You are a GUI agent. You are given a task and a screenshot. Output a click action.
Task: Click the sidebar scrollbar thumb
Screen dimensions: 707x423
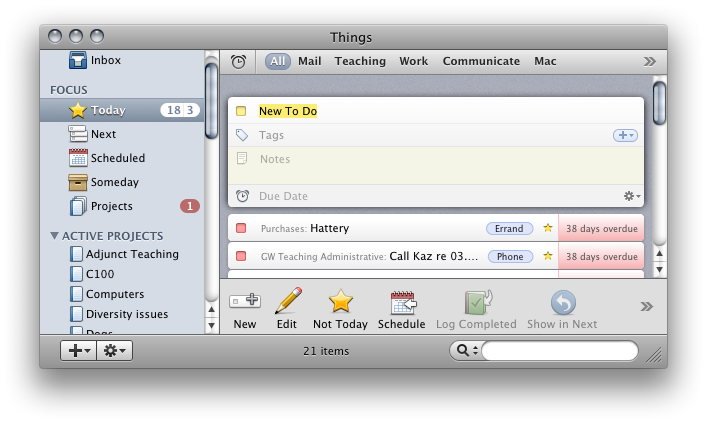pyautogui.click(x=211, y=101)
